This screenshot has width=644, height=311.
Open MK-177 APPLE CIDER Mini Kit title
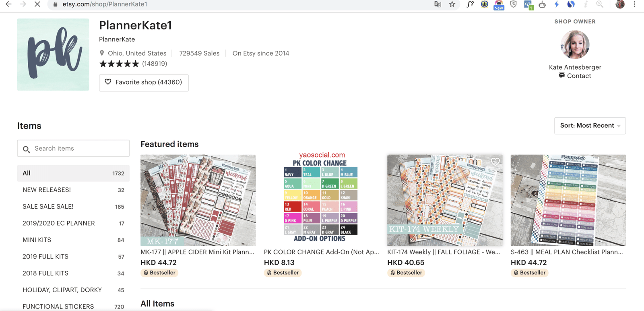197,252
